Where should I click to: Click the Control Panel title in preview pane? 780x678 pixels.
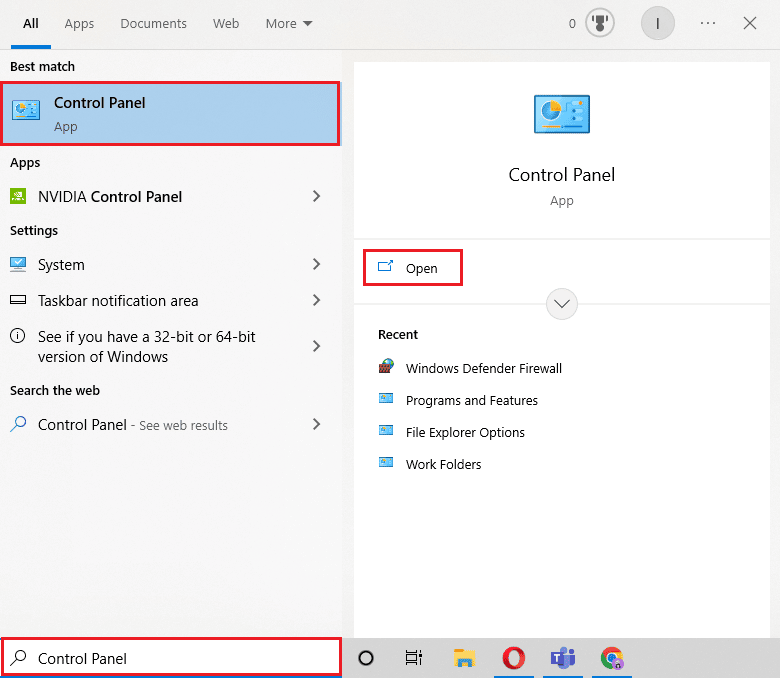click(562, 175)
